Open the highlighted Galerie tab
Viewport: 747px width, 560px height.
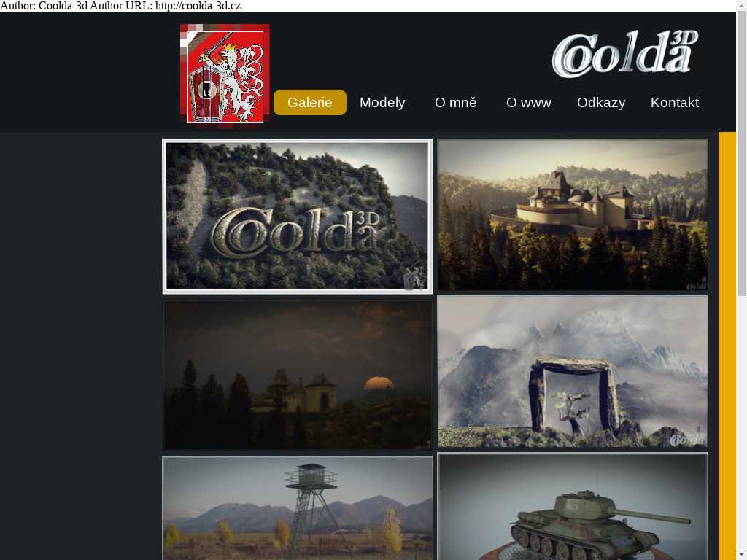tap(309, 103)
